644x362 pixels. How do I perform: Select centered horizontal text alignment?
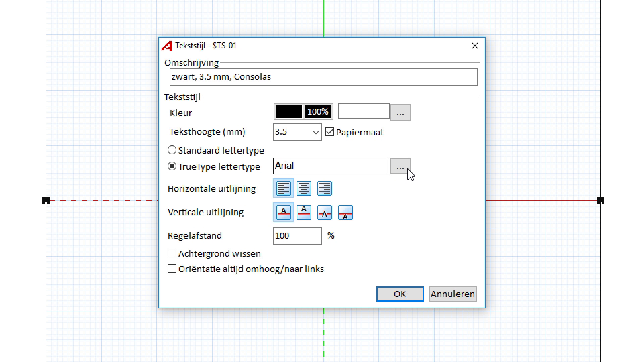304,189
